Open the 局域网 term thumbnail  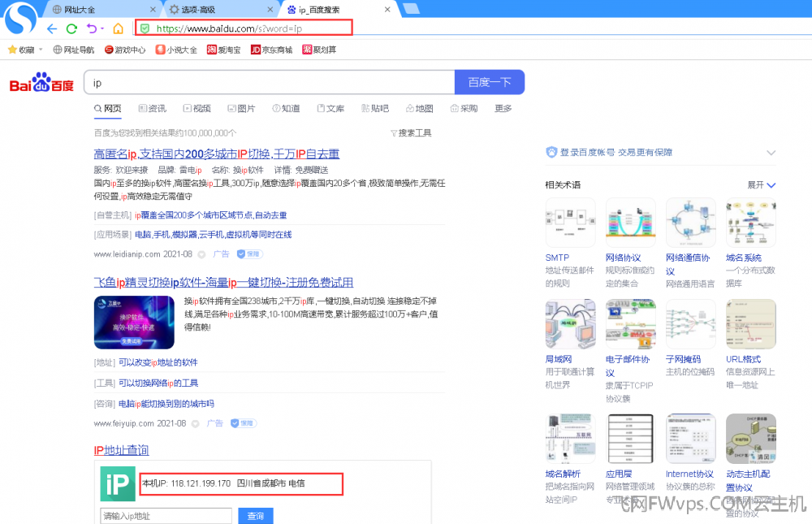(570, 324)
